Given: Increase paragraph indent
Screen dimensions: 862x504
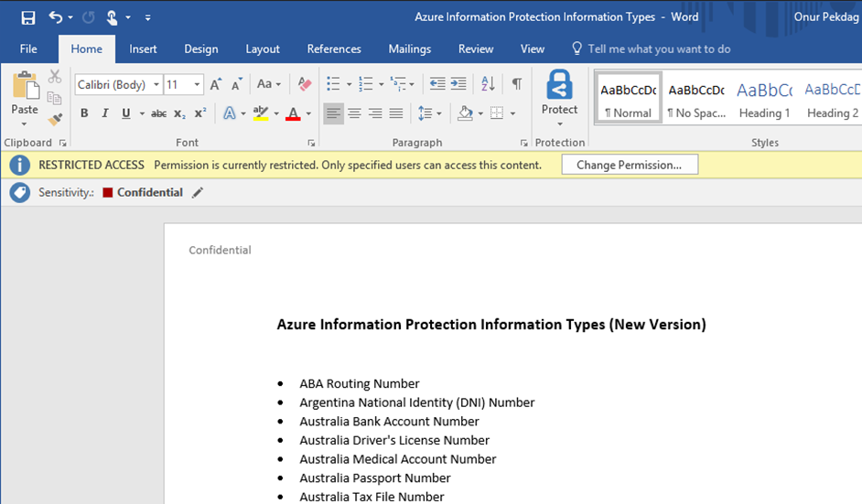Looking at the screenshot, I should pos(458,84).
